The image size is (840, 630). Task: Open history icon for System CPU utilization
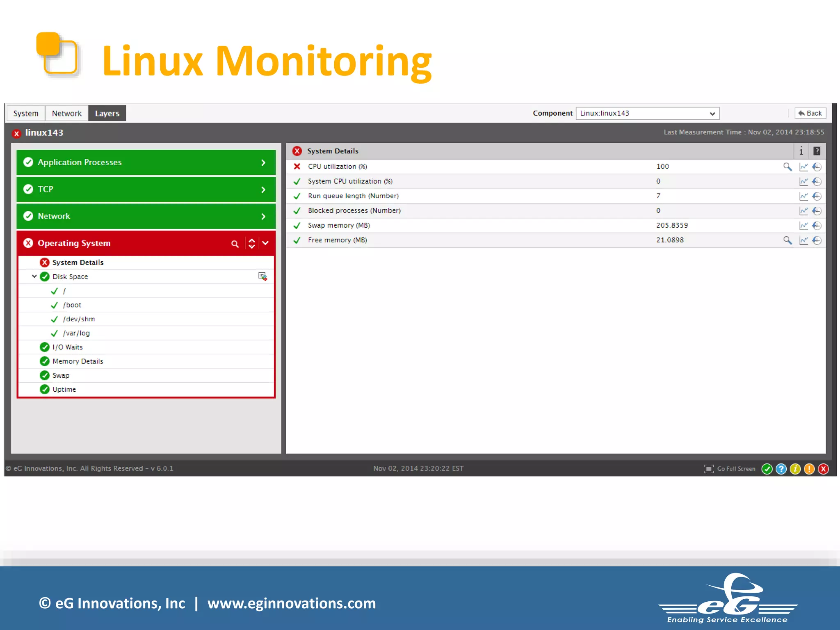click(817, 182)
